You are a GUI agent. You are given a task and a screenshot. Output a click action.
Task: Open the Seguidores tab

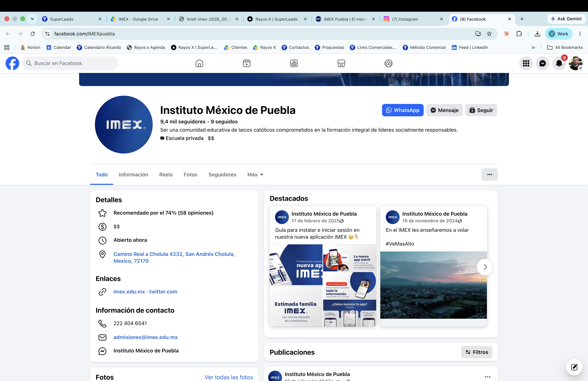[x=222, y=174]
